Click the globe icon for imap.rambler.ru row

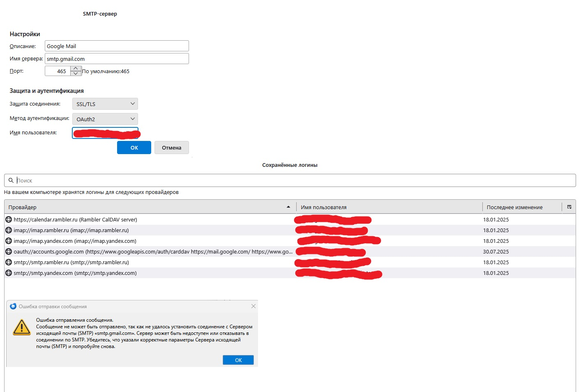click(9, 230)
